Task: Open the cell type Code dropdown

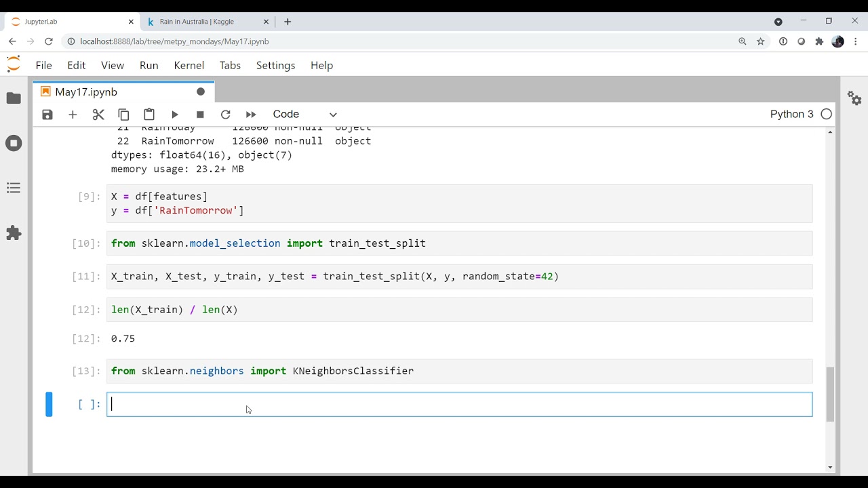Action: tap(304, 115)
